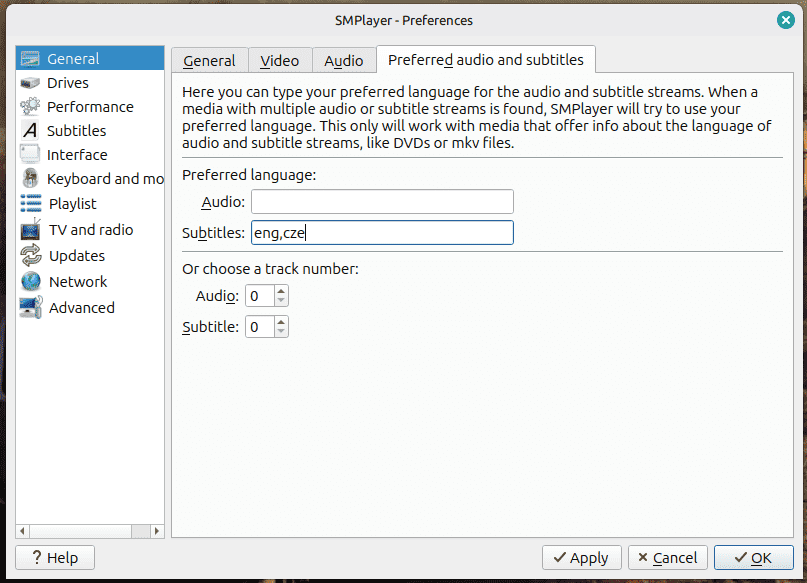This screenshot has height=583, width=807.
Task: Click the TV and radio icon
Action: 30,230
